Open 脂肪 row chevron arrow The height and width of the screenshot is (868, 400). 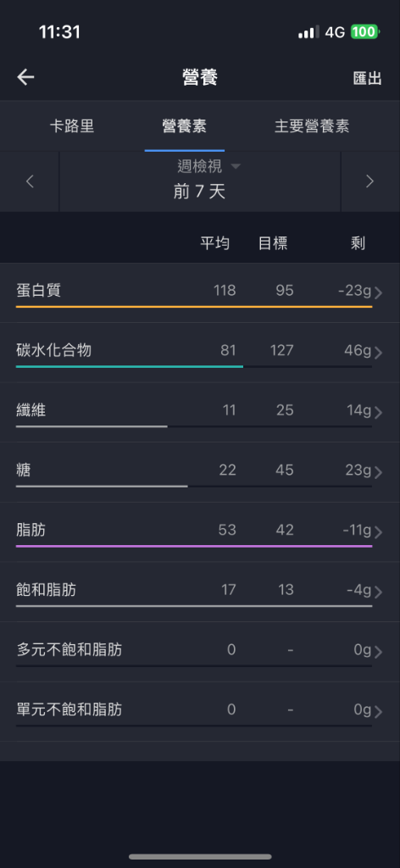point(379,532)
